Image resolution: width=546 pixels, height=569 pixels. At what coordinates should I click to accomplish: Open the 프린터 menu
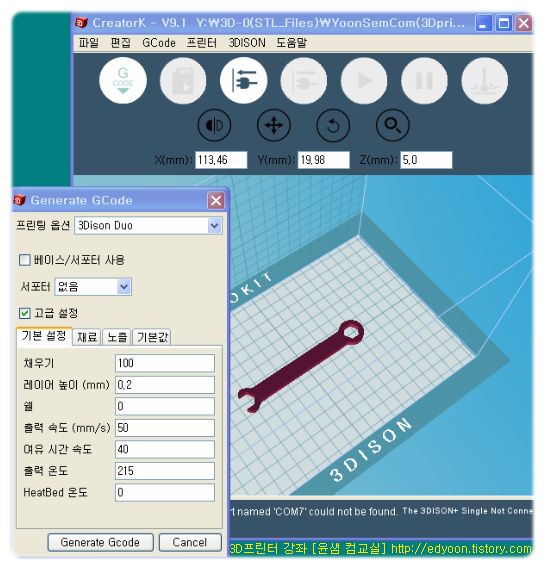click(x=202, y=43)
